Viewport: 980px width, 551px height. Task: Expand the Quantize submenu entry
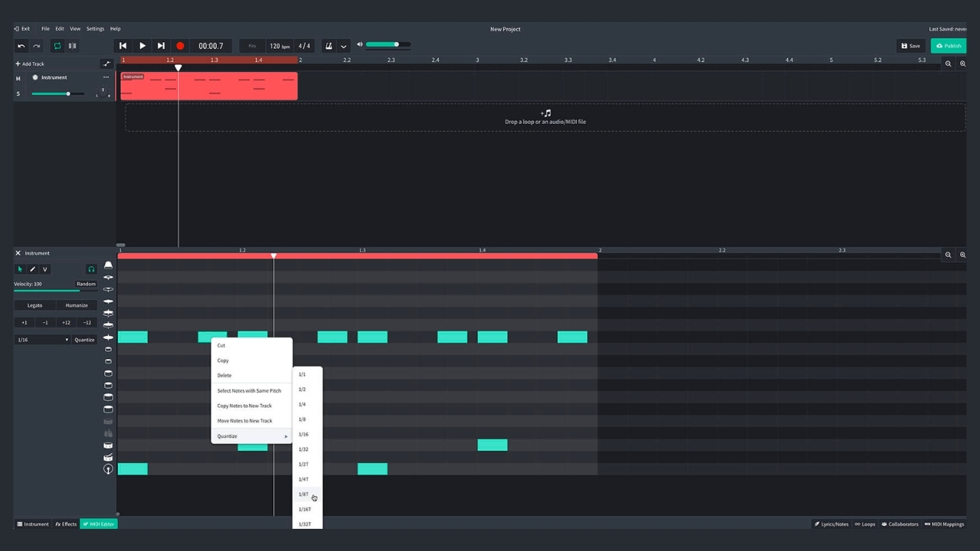(251, 436)
